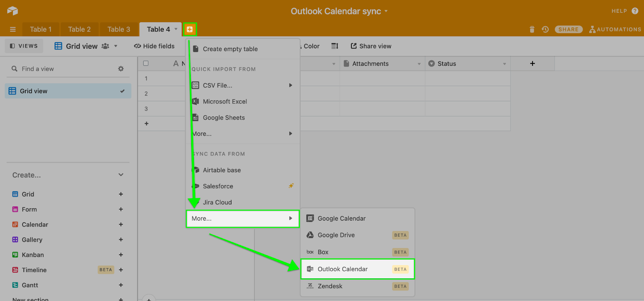Click Calendar view type label
Viewport: 644px width, 301px height.
35,224
